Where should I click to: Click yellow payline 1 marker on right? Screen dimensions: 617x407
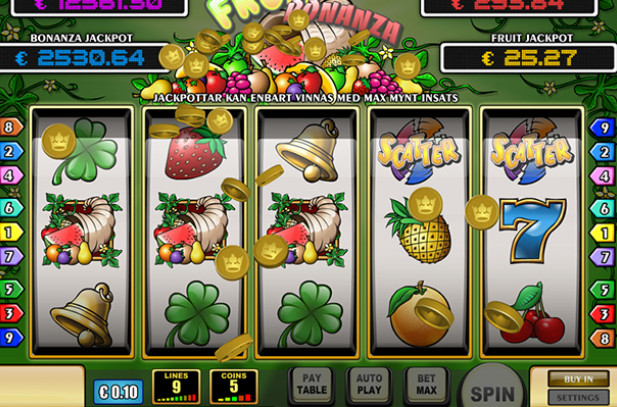(x=603, y=233)
